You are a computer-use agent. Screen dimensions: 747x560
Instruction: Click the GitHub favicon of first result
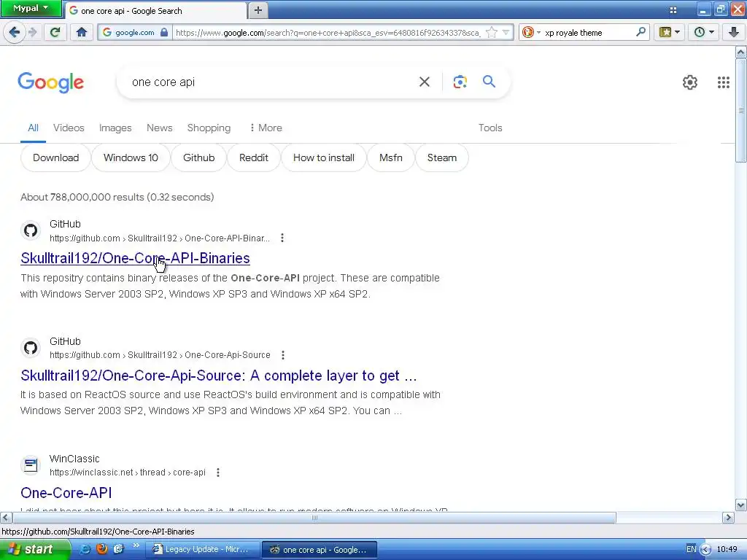tap(31, 230)
